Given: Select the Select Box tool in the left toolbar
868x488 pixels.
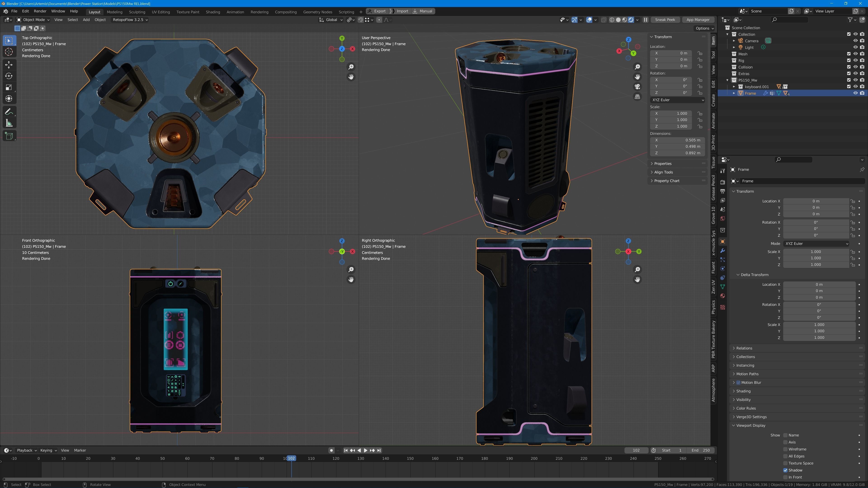Looking at the screenshot, I should click(x=9, y=40).
